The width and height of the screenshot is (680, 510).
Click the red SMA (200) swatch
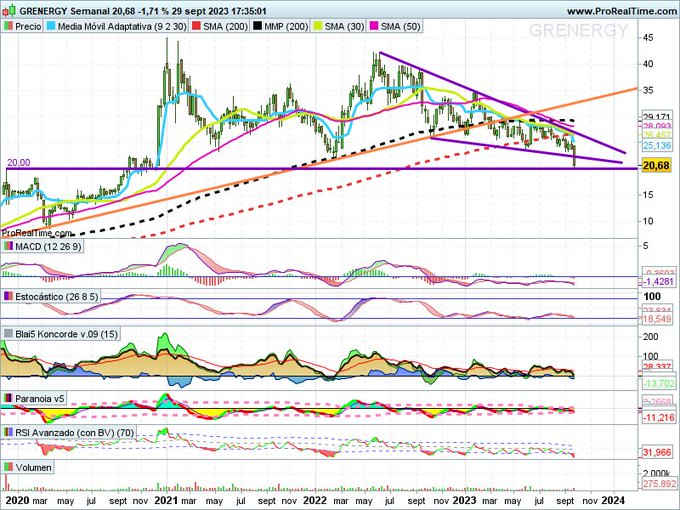pos(196,26)
